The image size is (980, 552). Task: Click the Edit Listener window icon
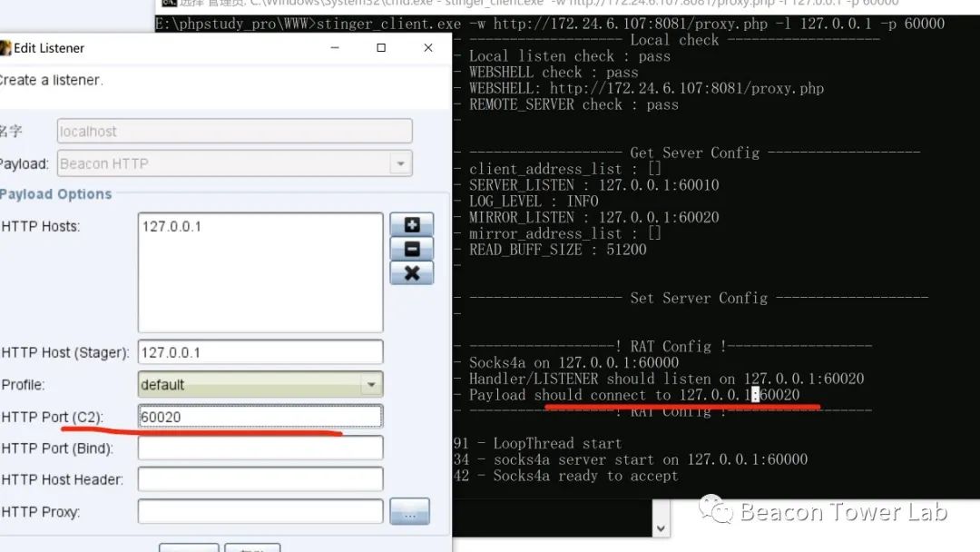coord(5,48)
